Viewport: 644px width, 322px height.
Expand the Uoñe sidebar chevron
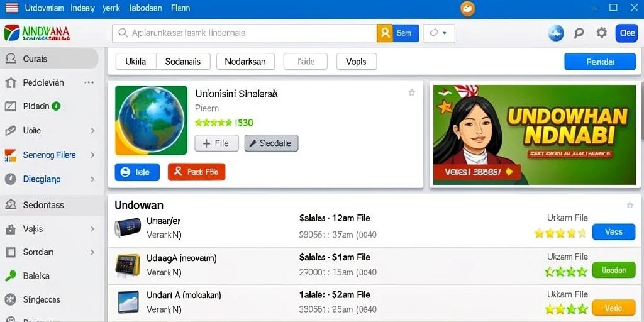point(92,131)
